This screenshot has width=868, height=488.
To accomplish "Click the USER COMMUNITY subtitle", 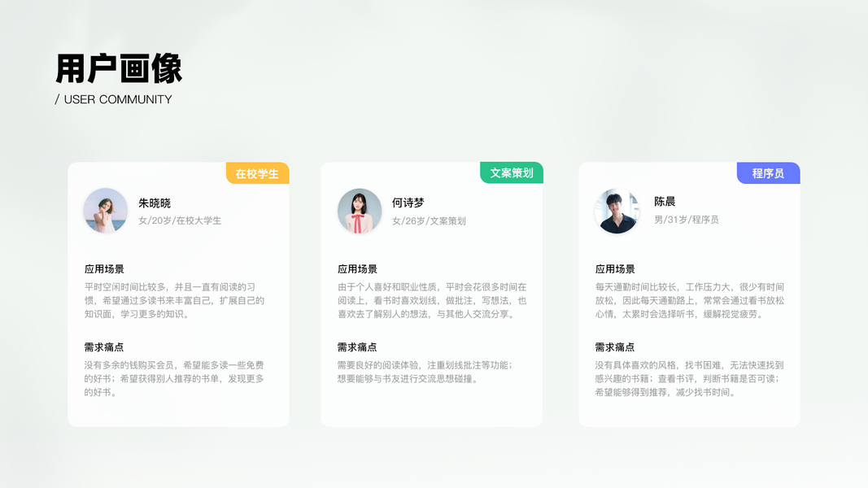I will [x=118, y=99].
